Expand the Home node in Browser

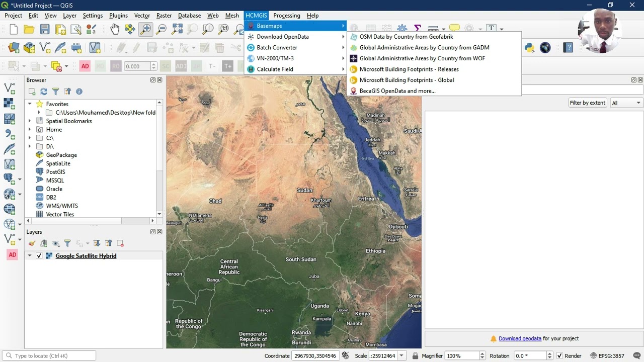[30, 130]
